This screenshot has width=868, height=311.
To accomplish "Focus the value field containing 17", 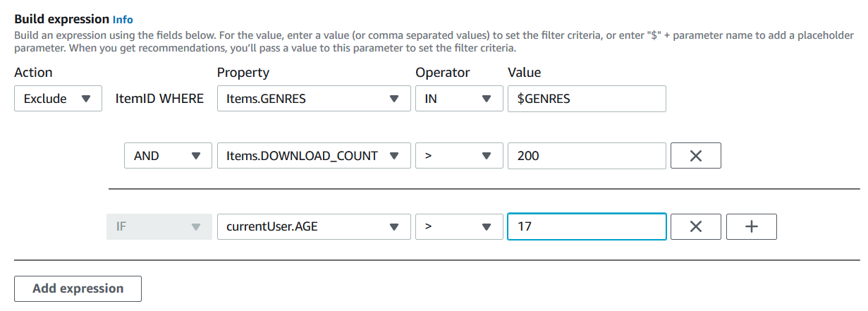I will [x=586, y=227].
